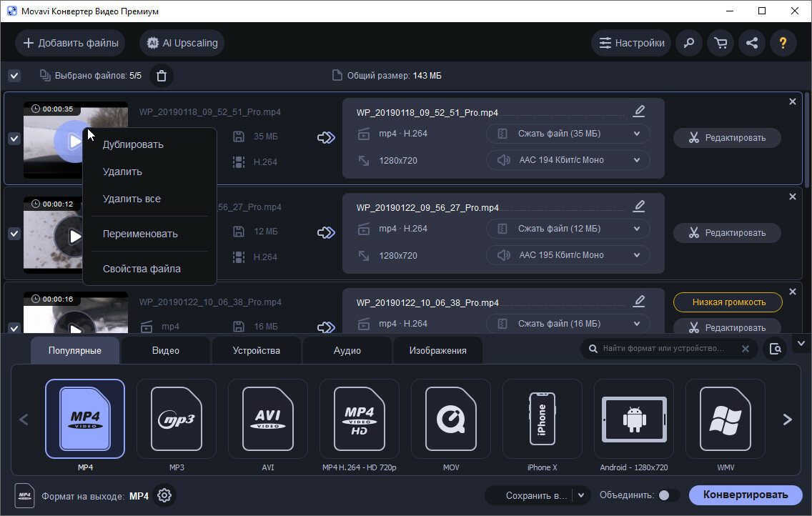Image resolution: width=812 pixels, height=516 pixels.
Task: Select the MP3 format icon
Action: point(177,419)
